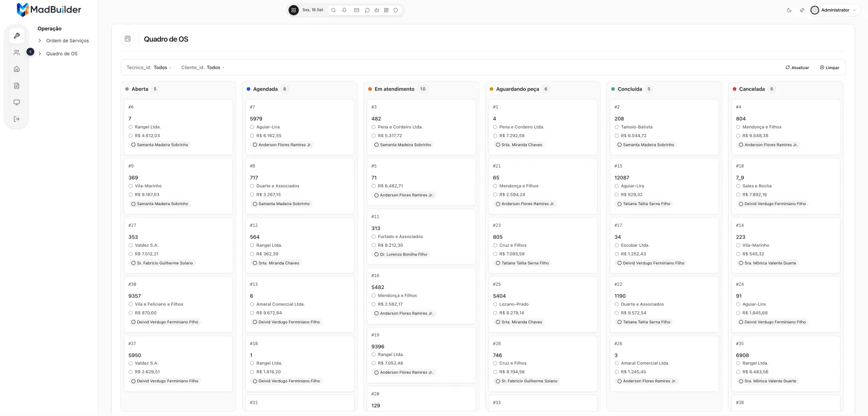Click the Aberta column header
The height and width of the screenshot is (416, 868).
[140, 89]
